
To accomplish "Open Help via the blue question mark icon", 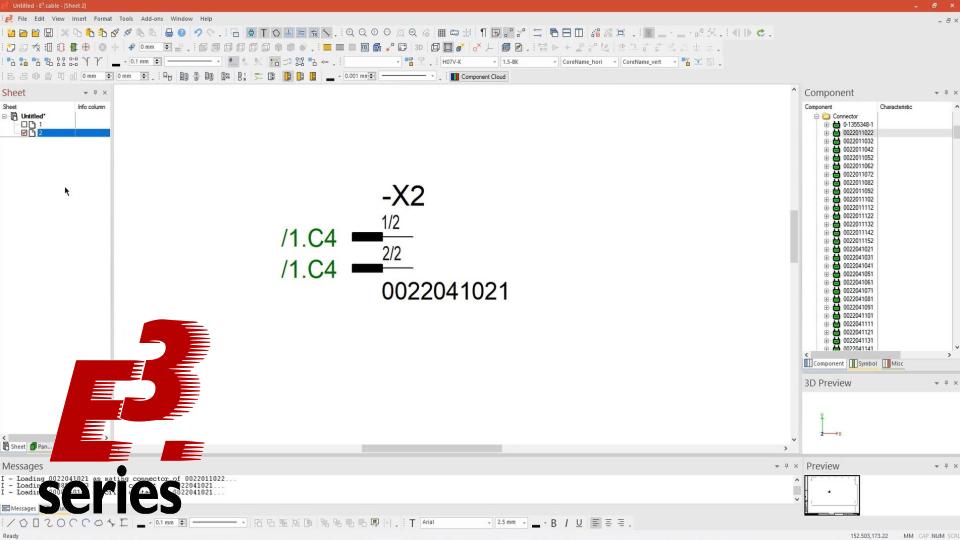I will point(182,32).
